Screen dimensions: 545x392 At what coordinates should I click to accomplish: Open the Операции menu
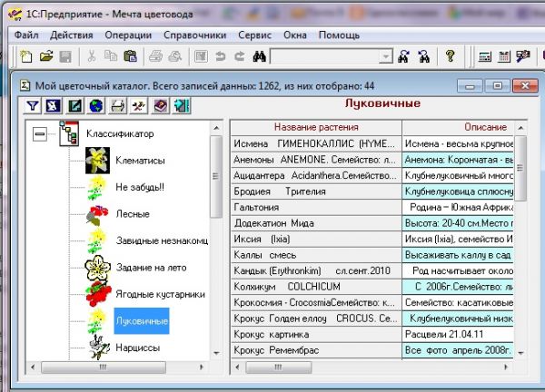pyautogui.click(x=128, y=35)
